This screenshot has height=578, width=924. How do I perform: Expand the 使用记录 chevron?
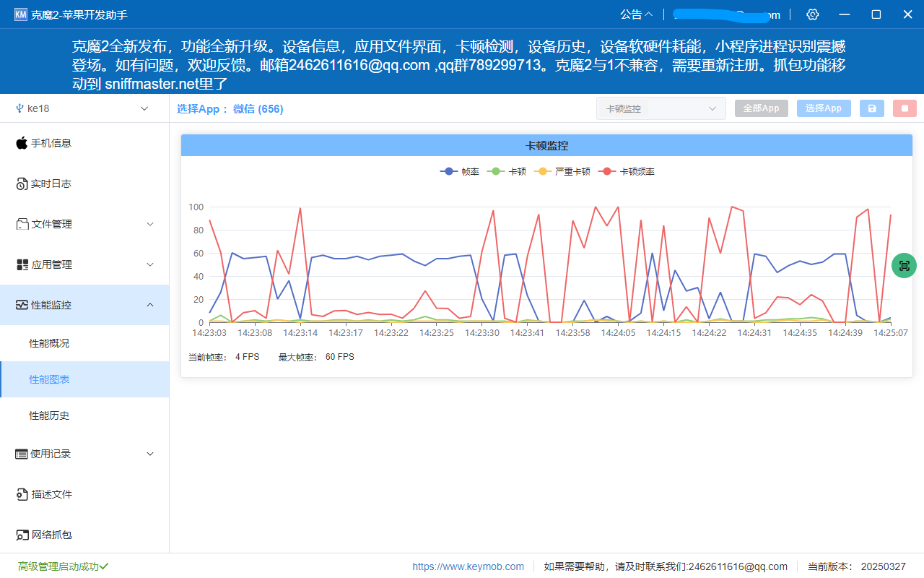[150, 454]
